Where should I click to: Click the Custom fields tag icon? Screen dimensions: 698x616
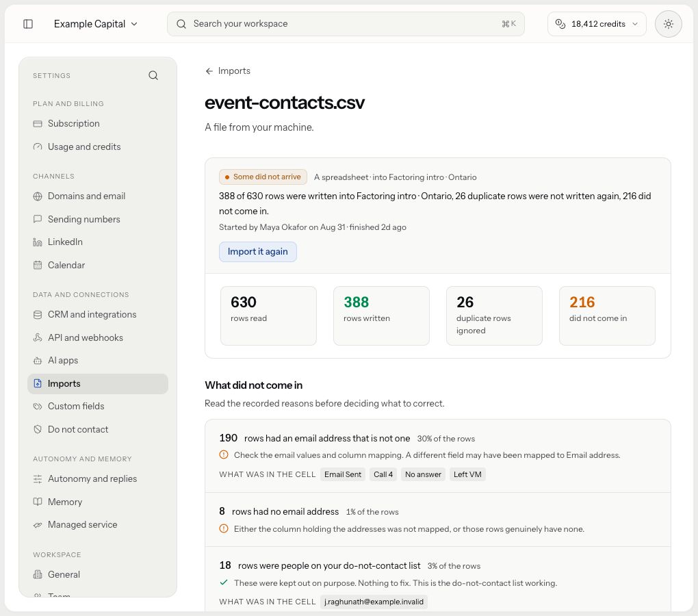[x=38, y=407]
